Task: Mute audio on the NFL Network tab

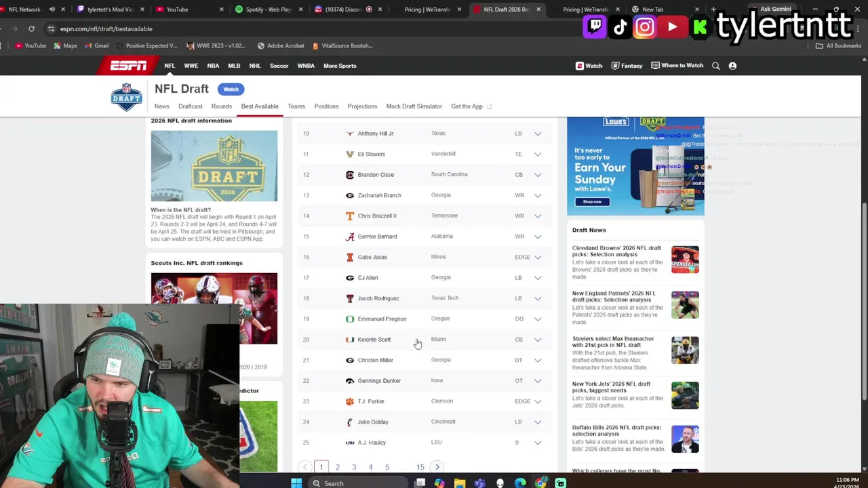Action: click(x=52, y=9)
